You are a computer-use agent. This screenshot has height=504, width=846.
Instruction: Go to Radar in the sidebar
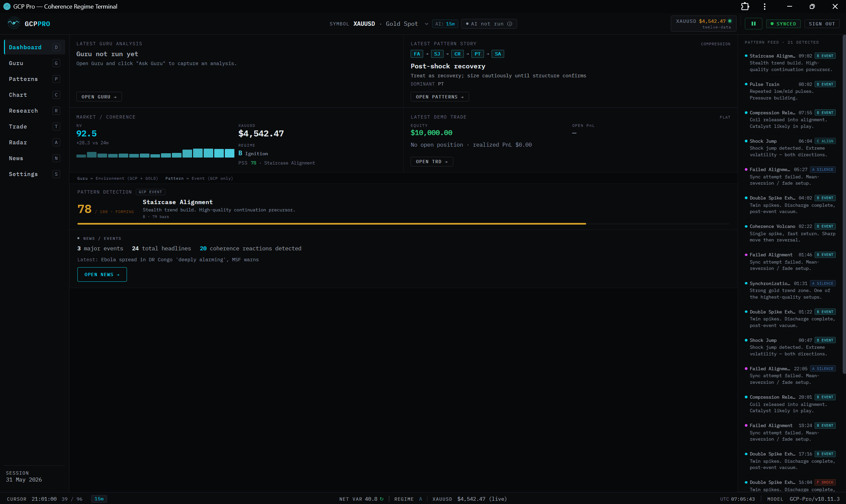[34, 142]
